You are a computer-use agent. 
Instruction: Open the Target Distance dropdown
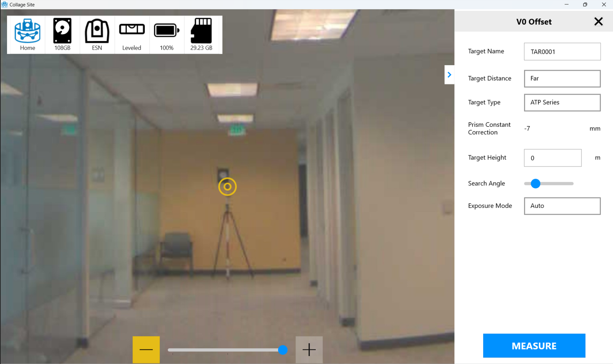click(562, 79)
